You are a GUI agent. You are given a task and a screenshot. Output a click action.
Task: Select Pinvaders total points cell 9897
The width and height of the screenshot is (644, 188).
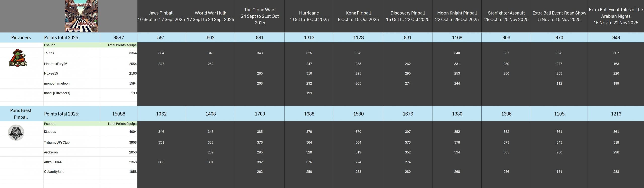pyautogui.click(x=118, y=37)
